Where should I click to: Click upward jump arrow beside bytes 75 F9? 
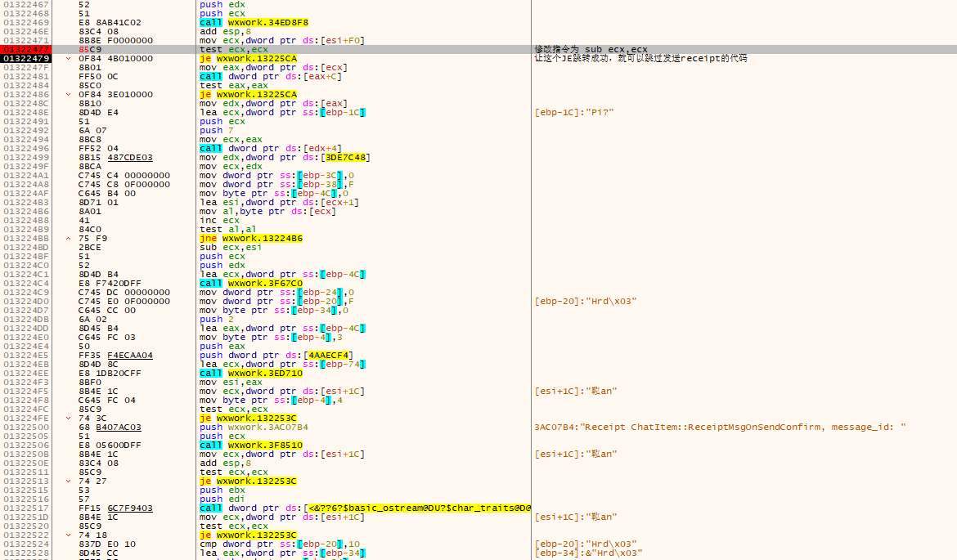click(x=69, y=239)
